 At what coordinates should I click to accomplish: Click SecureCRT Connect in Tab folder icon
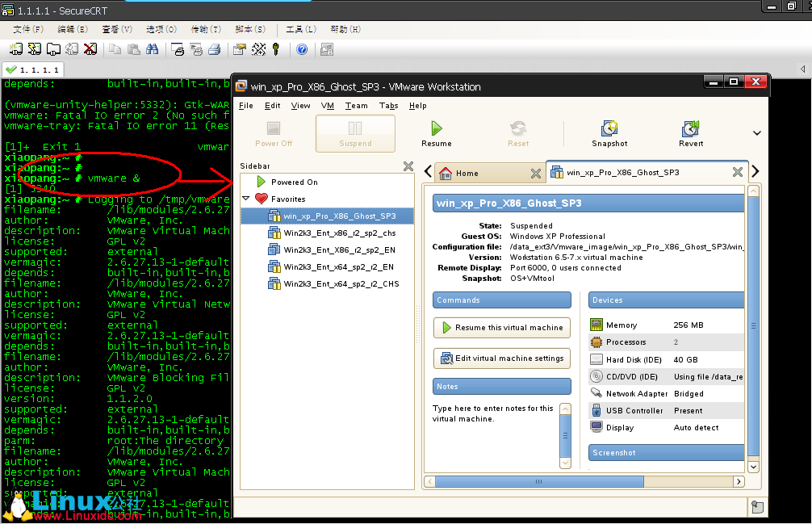[x=53, y=49]
